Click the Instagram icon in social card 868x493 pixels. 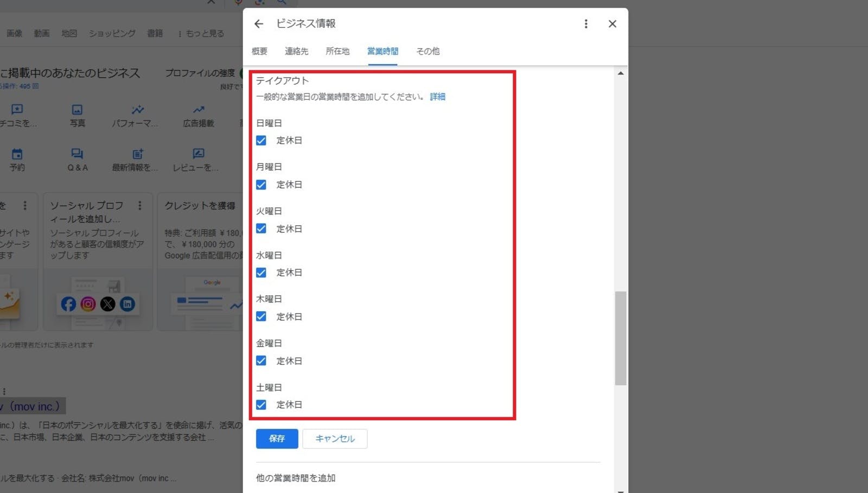[88, 304]
